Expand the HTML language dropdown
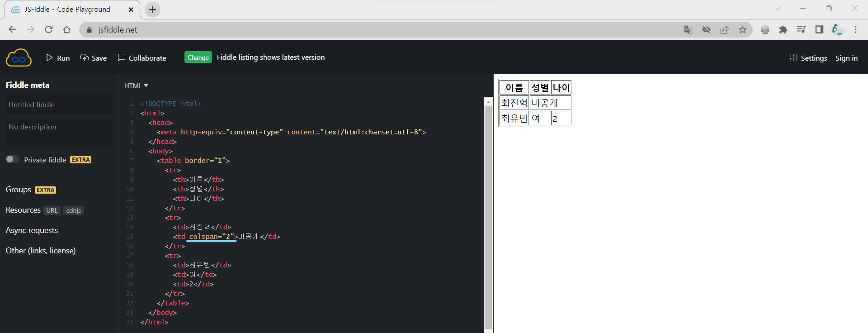 136,86
